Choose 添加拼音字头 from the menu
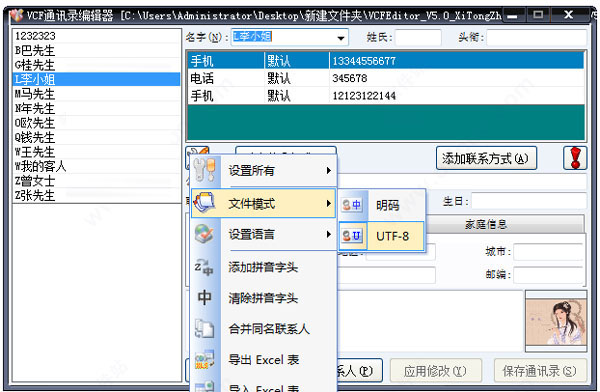 pos(263,267)
